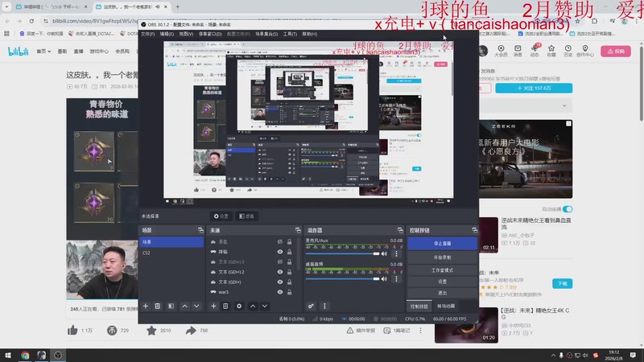Open the recommended video thumbnail with 02:11 duration

tap(489, 235)
